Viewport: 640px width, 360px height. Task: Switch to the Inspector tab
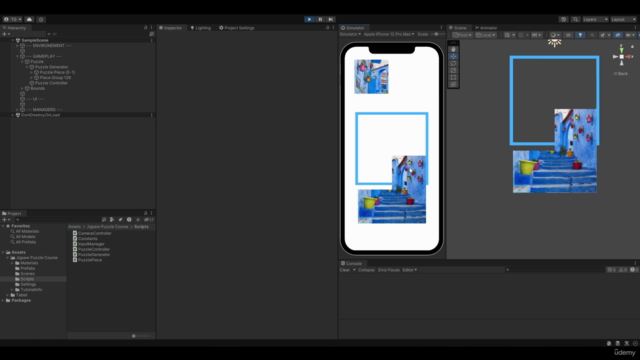[x=170, y=28]
